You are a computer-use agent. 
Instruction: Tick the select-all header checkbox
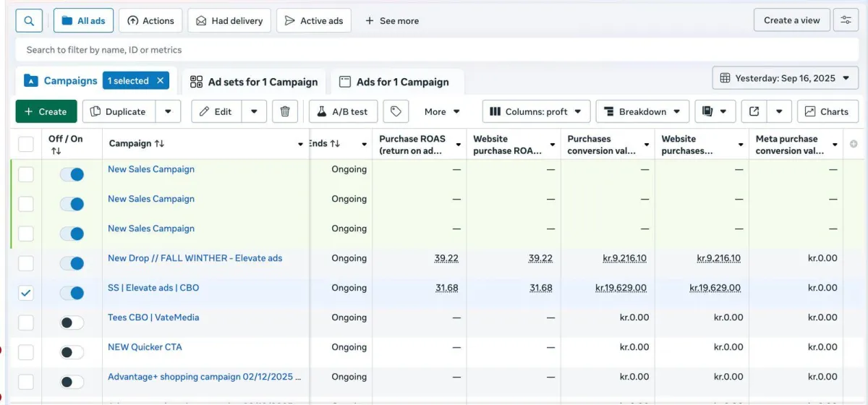(26, 144)
